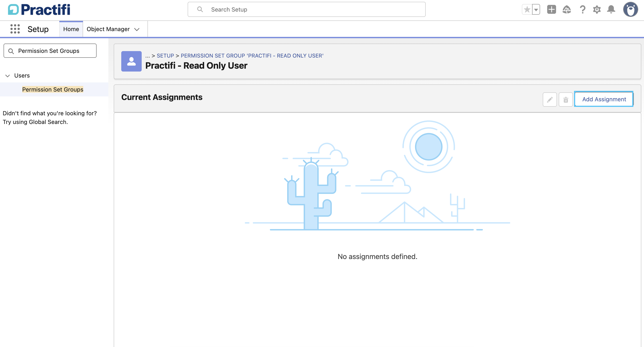Open the setup gear icon
The image size is (644, 347).
click(597, 10)
